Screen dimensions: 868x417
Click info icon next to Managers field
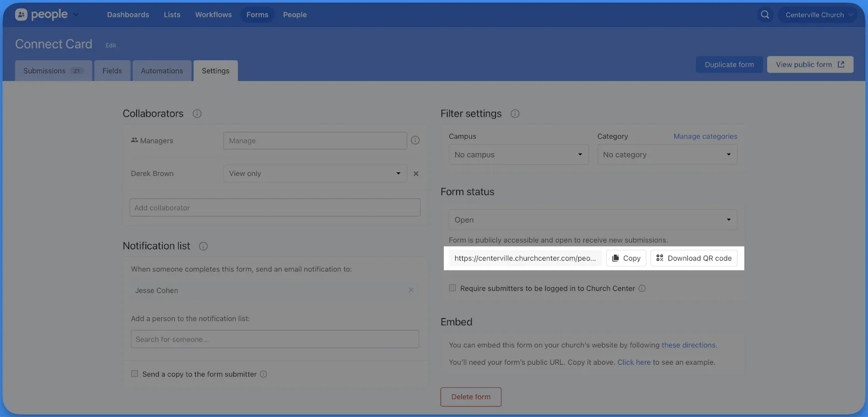point(415,141)
